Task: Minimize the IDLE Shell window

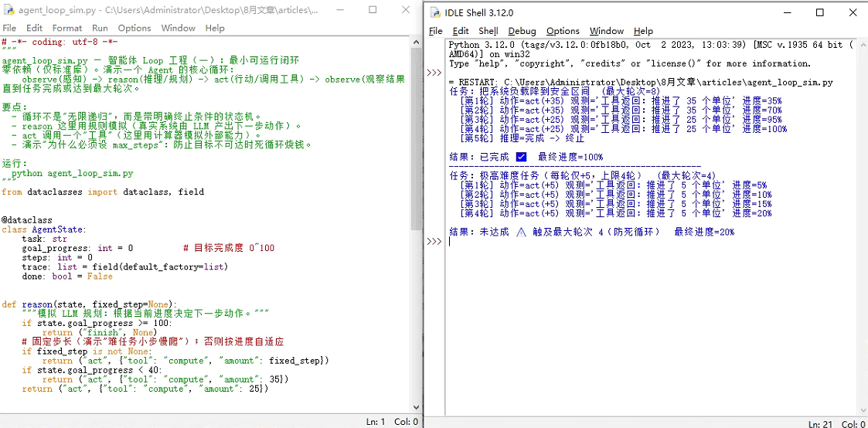Action: pos(788,12)
